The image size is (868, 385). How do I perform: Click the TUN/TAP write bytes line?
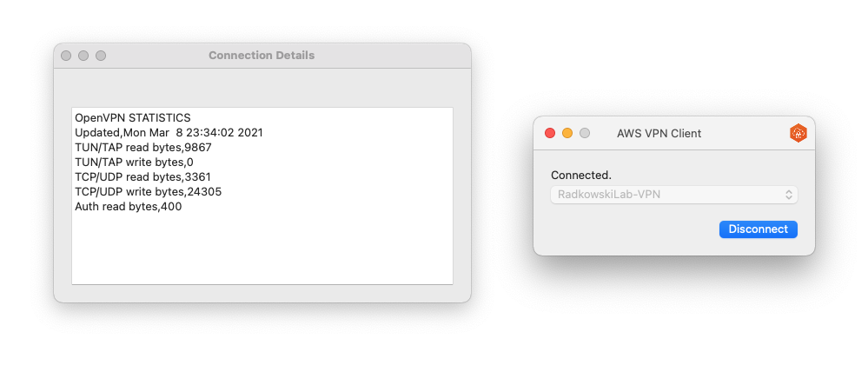click(x=134, y=163)
